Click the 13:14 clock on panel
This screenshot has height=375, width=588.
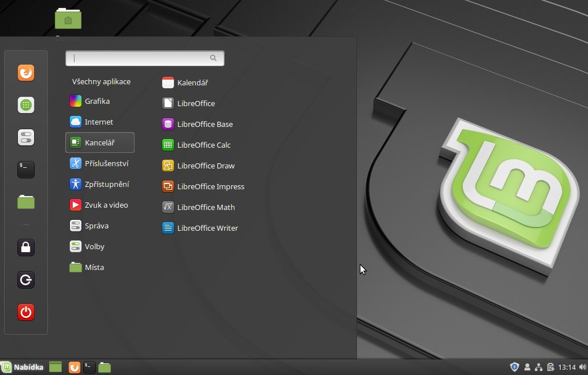567,367
